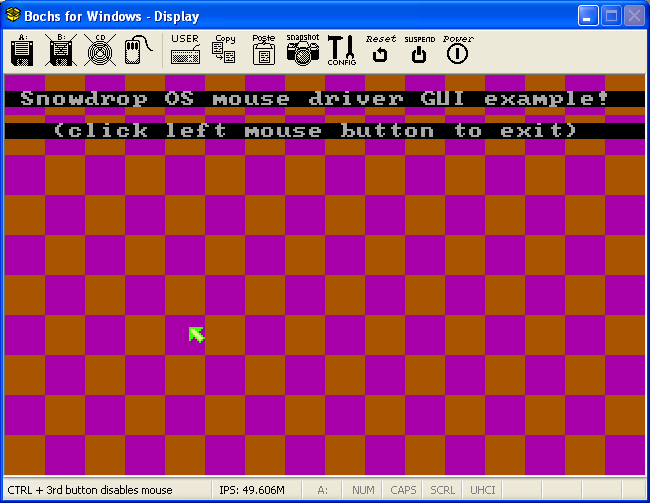Open the USER keyboard shortcut button
650x503 pixels.
click(x=185, y=49)
